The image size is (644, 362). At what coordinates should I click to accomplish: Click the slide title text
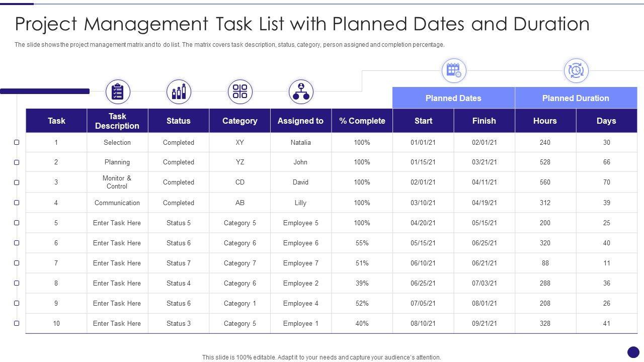tap(302, 24)
